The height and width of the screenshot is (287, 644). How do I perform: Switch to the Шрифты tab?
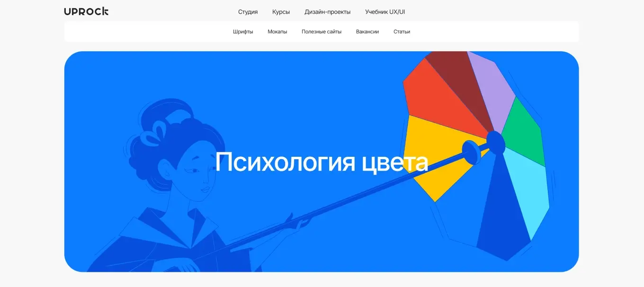(243, 32)
